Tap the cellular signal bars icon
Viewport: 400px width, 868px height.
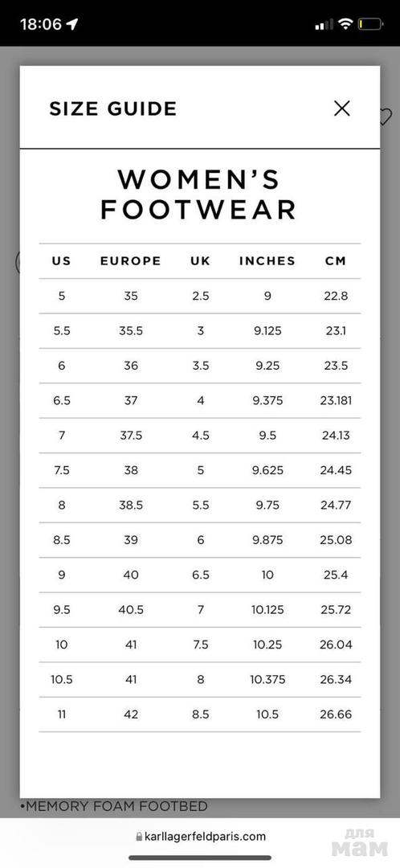(324, 24)
